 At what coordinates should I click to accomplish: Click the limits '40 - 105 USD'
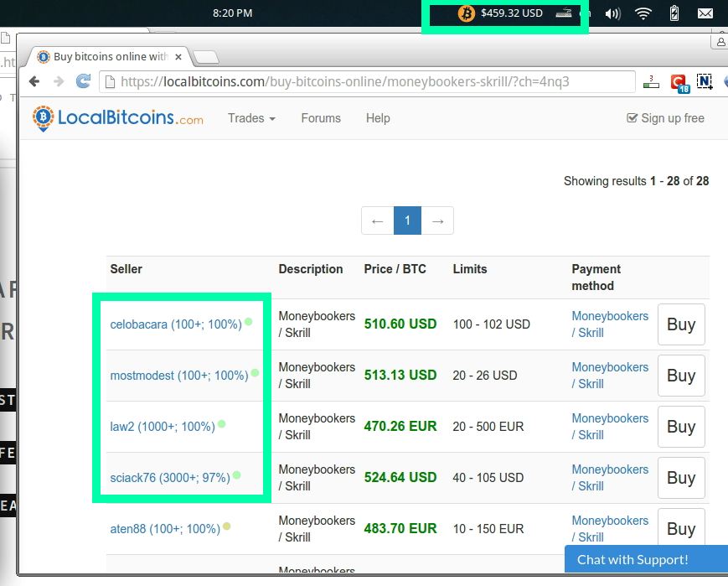pyautogui.click(x=488, y=478)
